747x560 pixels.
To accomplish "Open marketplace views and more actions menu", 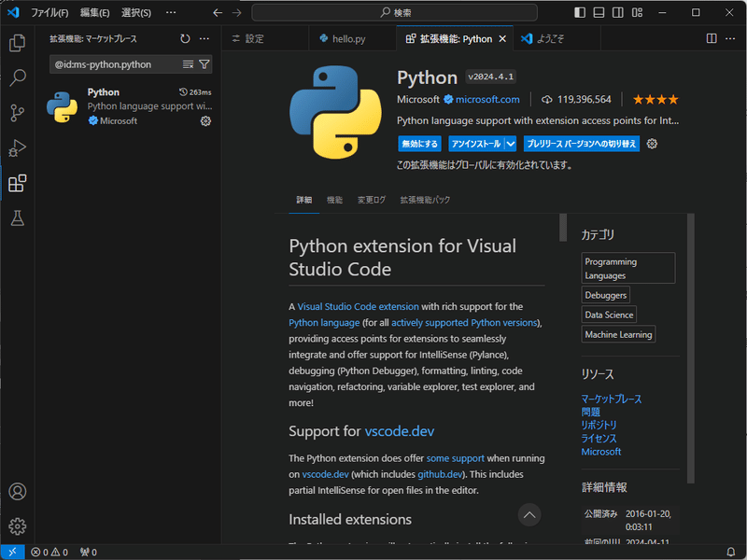I will [x=204, y=38].
